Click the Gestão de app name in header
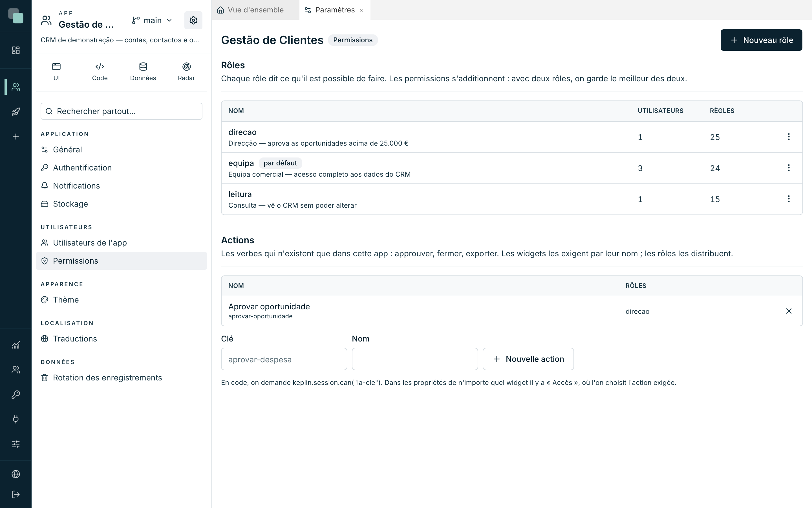 86,25
